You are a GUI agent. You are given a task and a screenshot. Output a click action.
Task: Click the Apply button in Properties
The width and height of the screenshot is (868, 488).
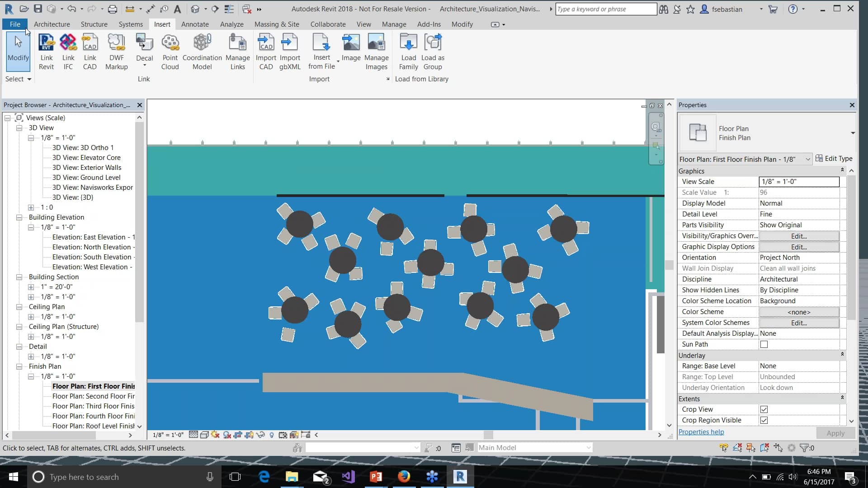pyautogui.click(x=835, y=432)
